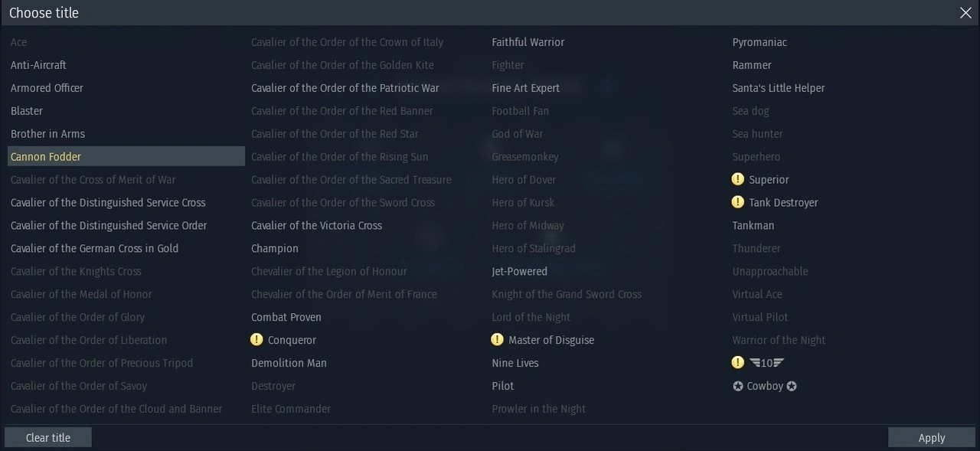Viewport: 980px width, 451px height.
Task: Select the Jet-Powered title
Action: (520, 271)
